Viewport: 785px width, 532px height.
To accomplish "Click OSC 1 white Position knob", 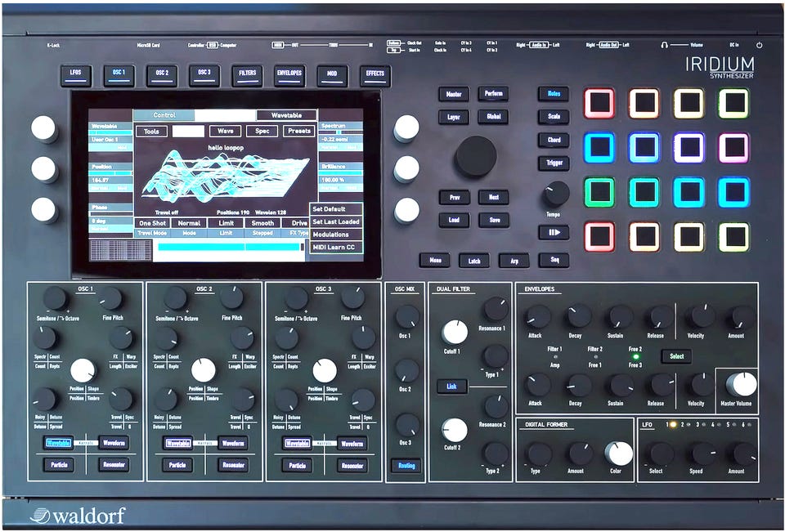I will pos(83,371).
